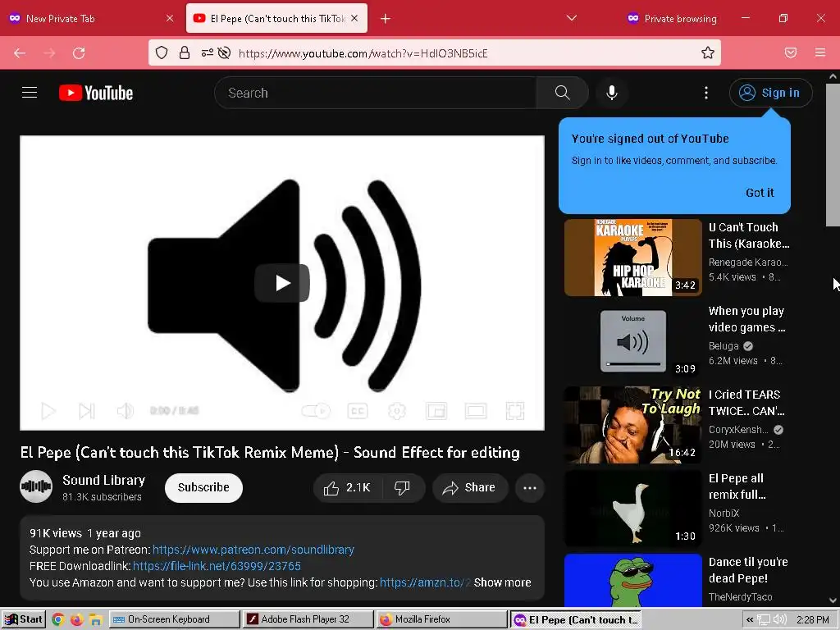Open blocked autoplay permission icon

(225, 52)
